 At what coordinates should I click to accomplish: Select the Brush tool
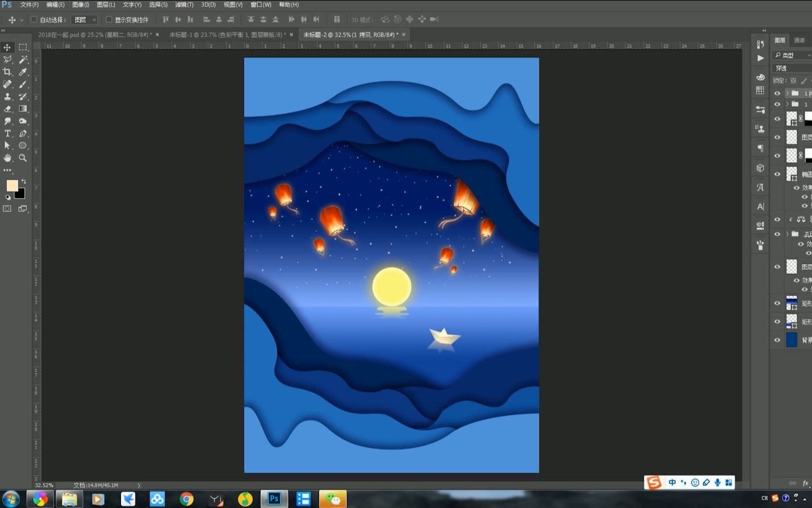[23, 84]
